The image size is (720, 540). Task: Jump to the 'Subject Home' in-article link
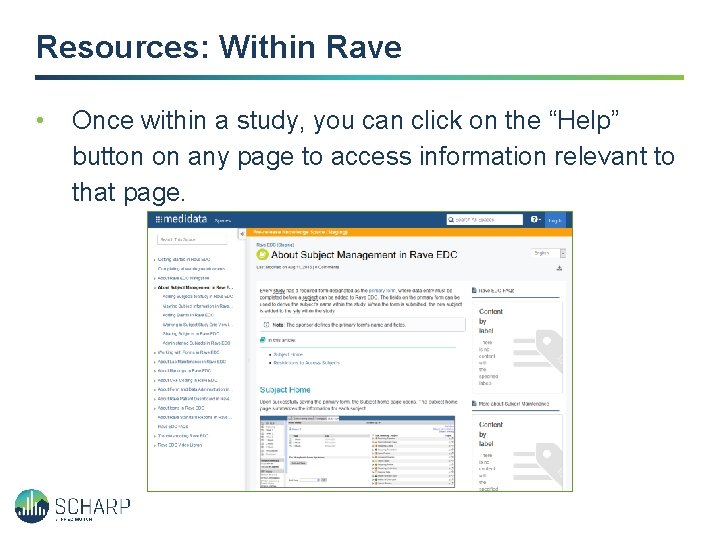click(x=288, y=354)
